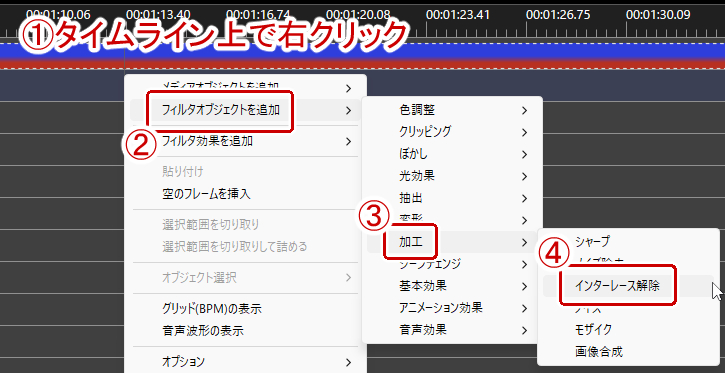725x373 pixels.
Task: Open メディアオブジェクトを追加 submenu
Action: point(246,87)
